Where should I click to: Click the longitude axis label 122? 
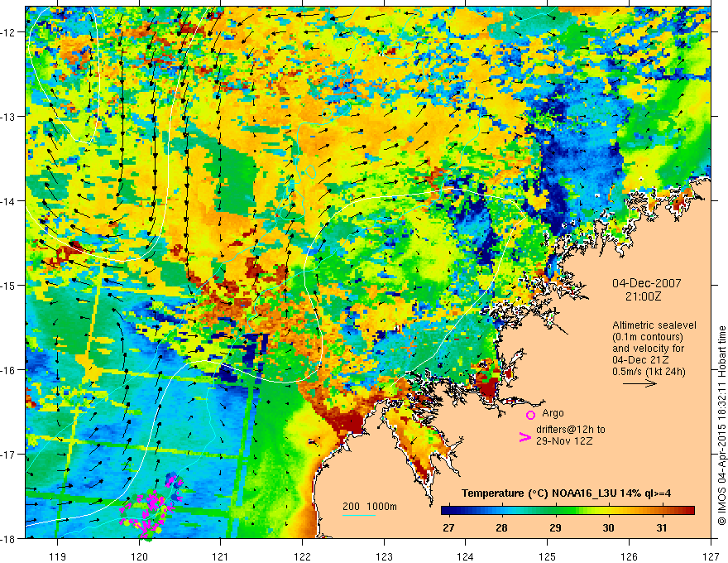click(302, 556)
